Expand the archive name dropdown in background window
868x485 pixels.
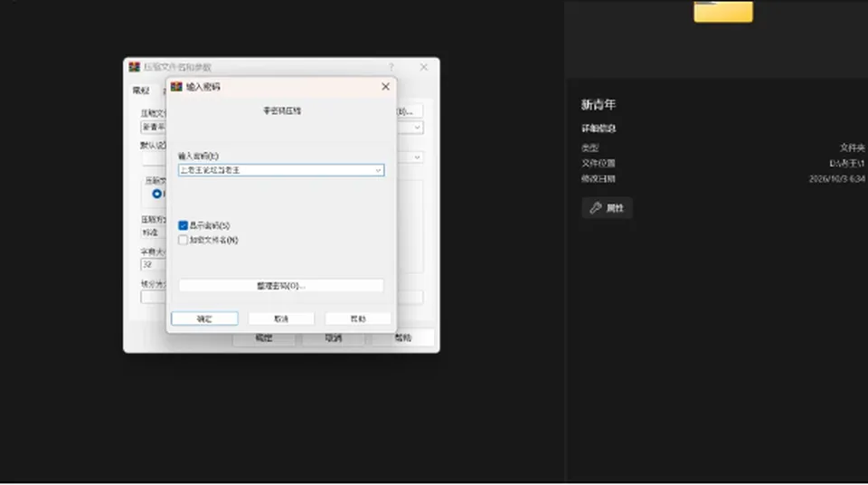coord(418,128)
